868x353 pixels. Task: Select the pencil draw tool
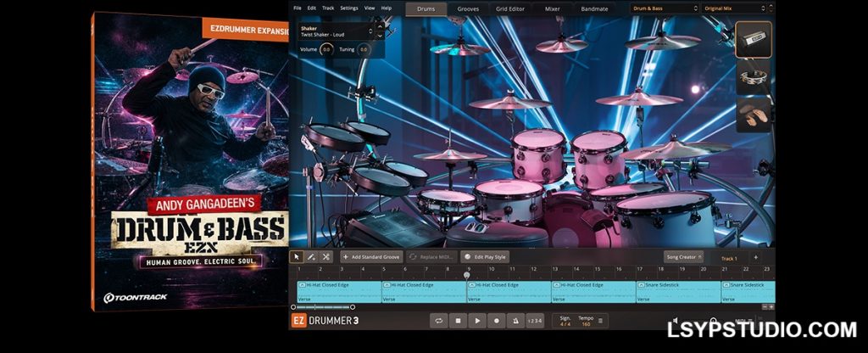pos(311,257)
